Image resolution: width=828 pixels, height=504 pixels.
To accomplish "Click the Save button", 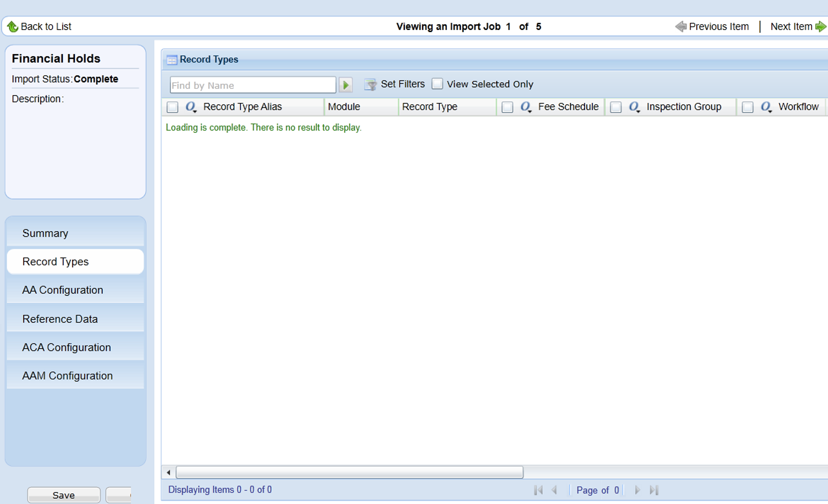I will (64, 495).
